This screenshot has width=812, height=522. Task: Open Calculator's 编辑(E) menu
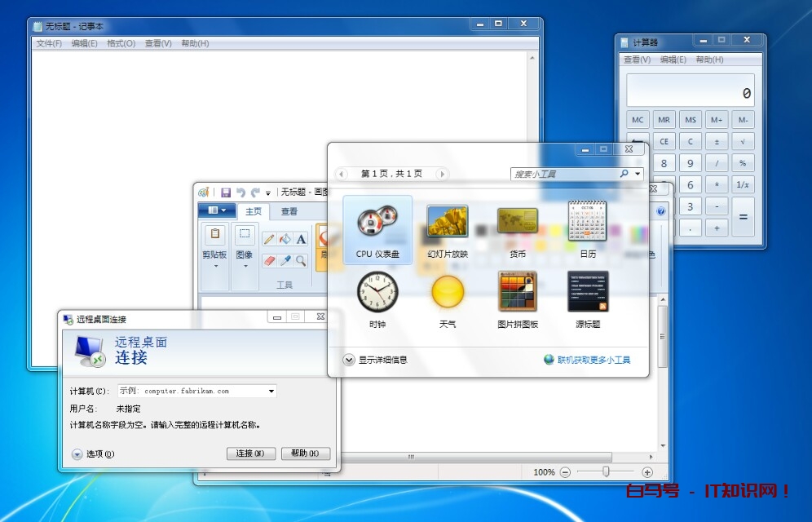673,60
